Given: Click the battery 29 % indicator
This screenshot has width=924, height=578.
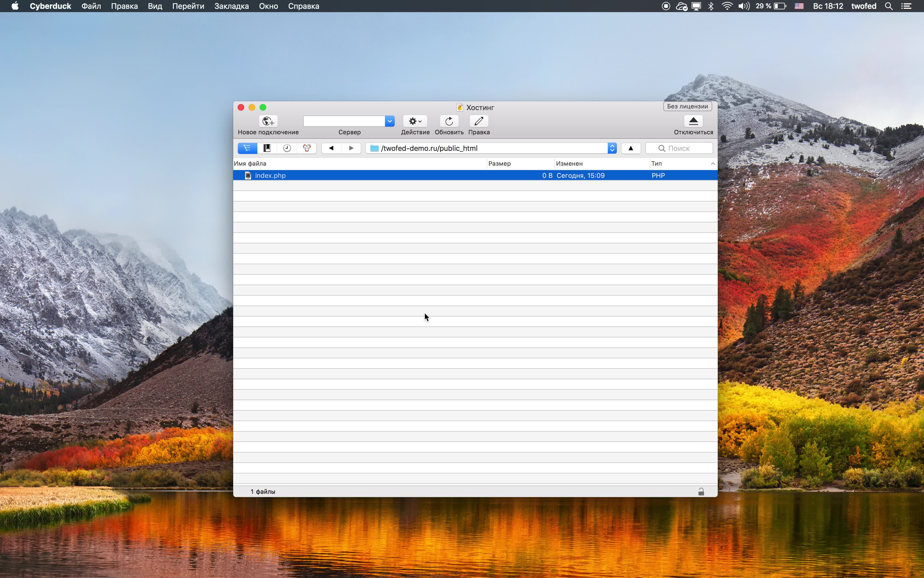Looking at the screenshot, I should 771,6.
